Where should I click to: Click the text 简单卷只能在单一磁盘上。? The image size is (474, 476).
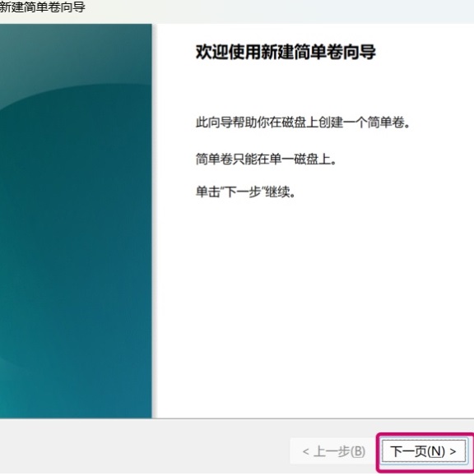(266, 159)
